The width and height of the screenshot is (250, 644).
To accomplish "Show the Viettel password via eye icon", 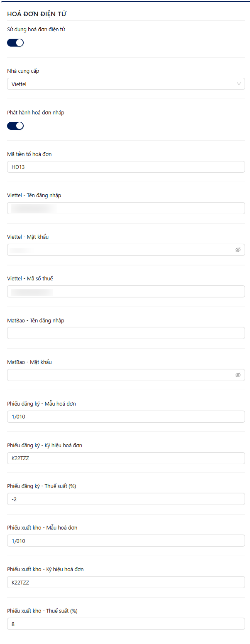I will (x=238, y=250).
